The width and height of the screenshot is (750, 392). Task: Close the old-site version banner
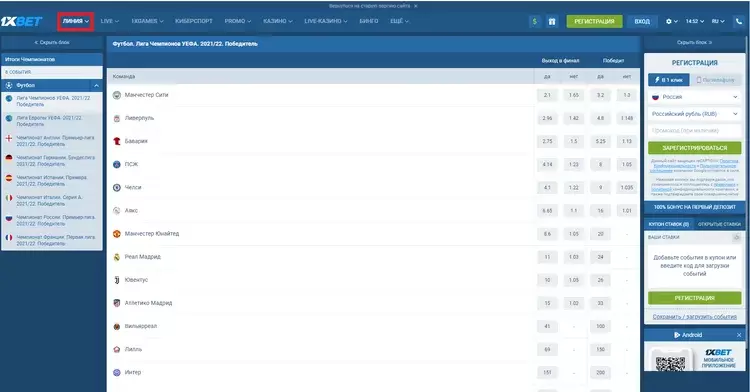point(416,6)
